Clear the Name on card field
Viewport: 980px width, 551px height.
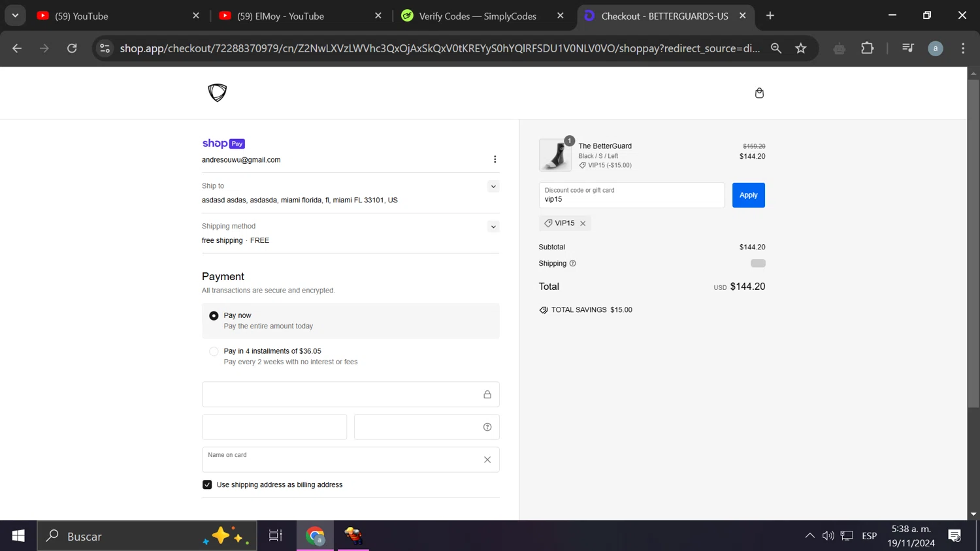(487, 460)
